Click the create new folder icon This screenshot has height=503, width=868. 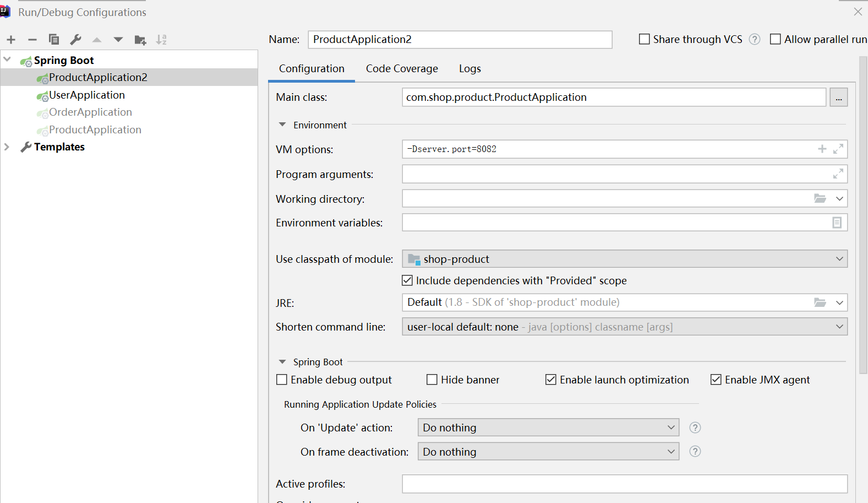pyautogui.click(x=140, y=40)
